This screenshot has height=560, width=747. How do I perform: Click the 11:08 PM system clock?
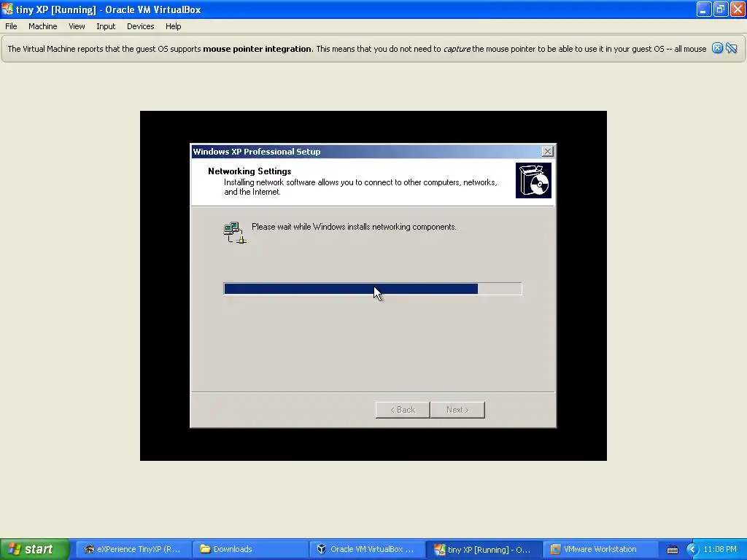click(720, 549)
